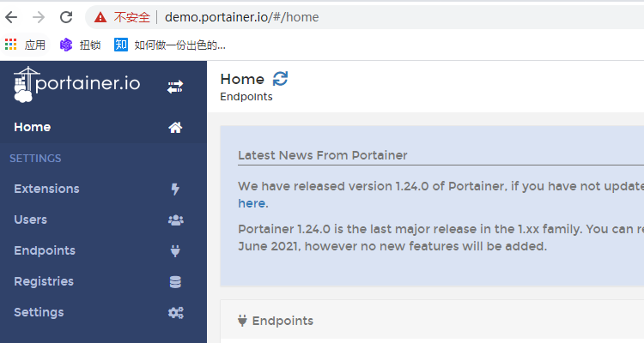
Task: Click the 'here' link in news
Action: click(x=252, y=203)
